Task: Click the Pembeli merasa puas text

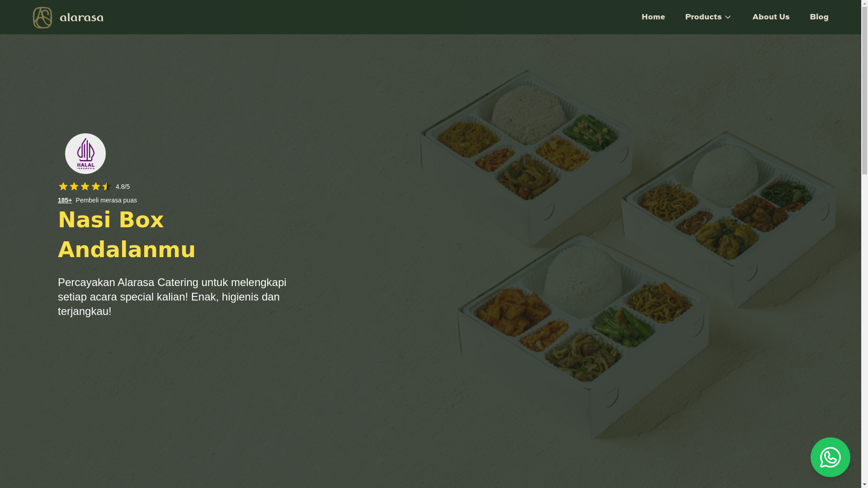Action: click(106, 200)
